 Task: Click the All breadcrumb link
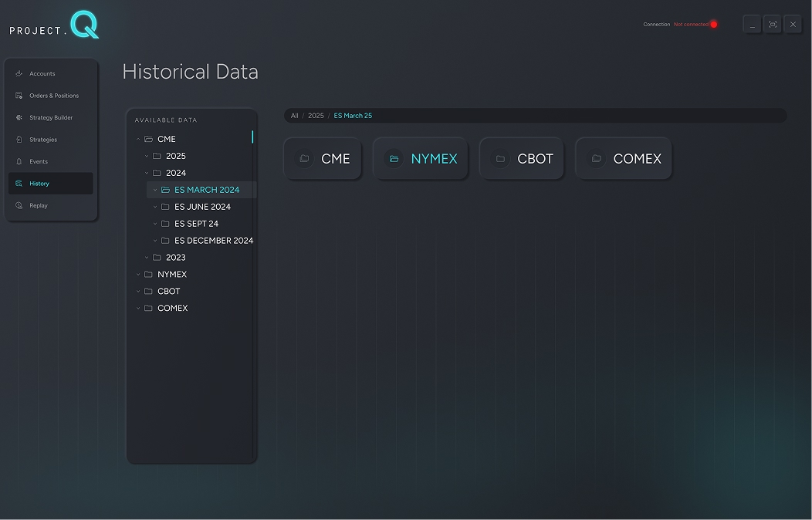click(x=295, y=116)
